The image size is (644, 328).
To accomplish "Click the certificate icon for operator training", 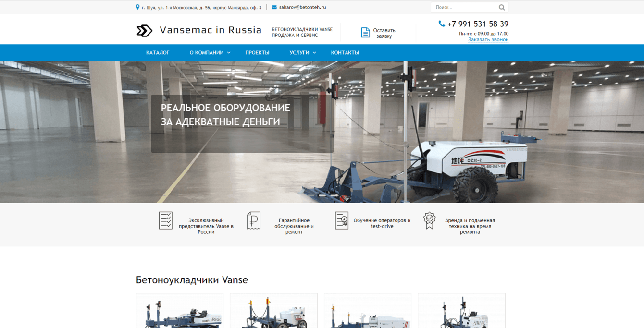I will click(x=341, y=220).
